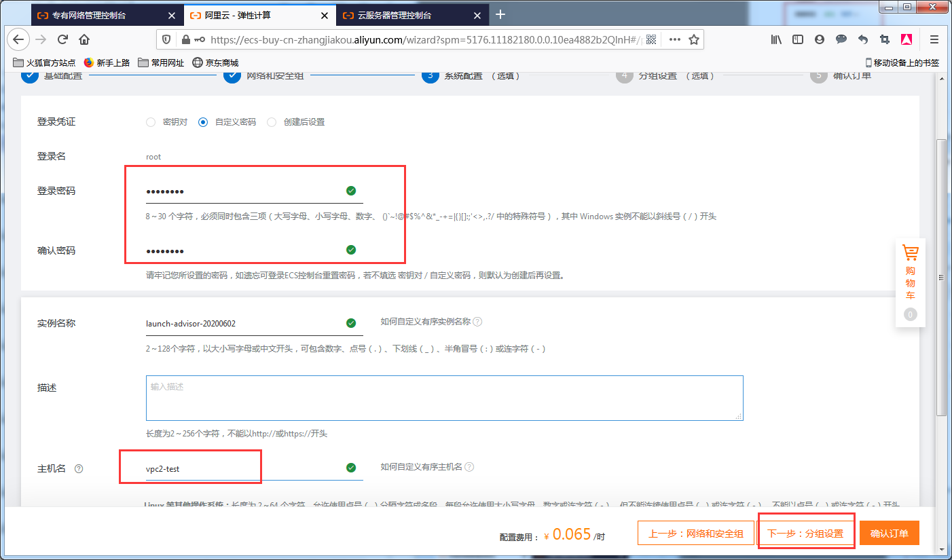The height and width of the screenshot is (560, 952).
Task: Click the 下一步：分组设置 button
Action: pos(806,533)
